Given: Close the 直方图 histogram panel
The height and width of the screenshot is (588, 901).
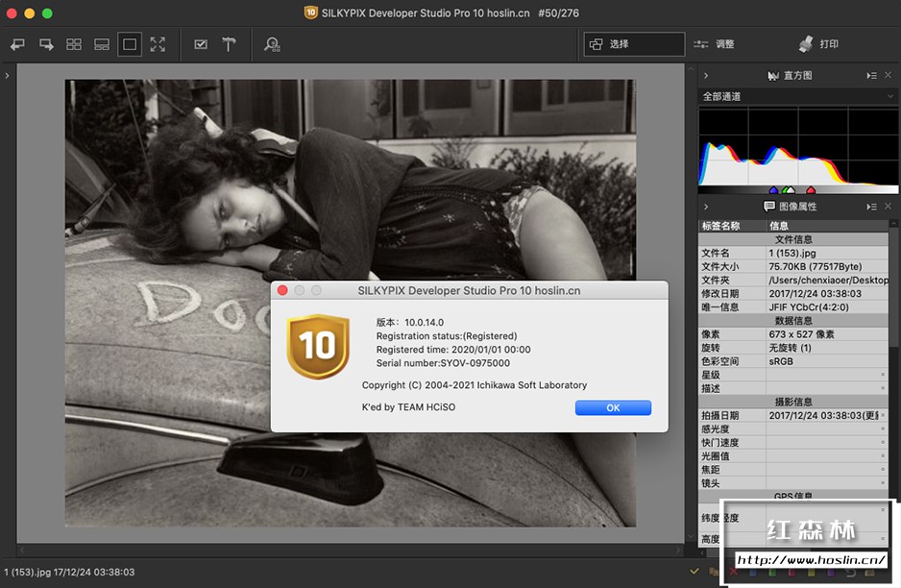Looking at the screenshot, I should pyautogui.click(x=889, y=75).
